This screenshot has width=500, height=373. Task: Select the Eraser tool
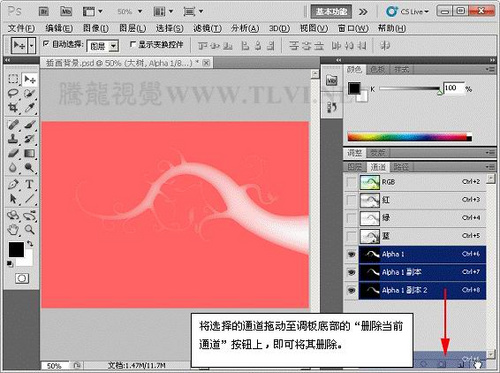(x=13, y=153)
